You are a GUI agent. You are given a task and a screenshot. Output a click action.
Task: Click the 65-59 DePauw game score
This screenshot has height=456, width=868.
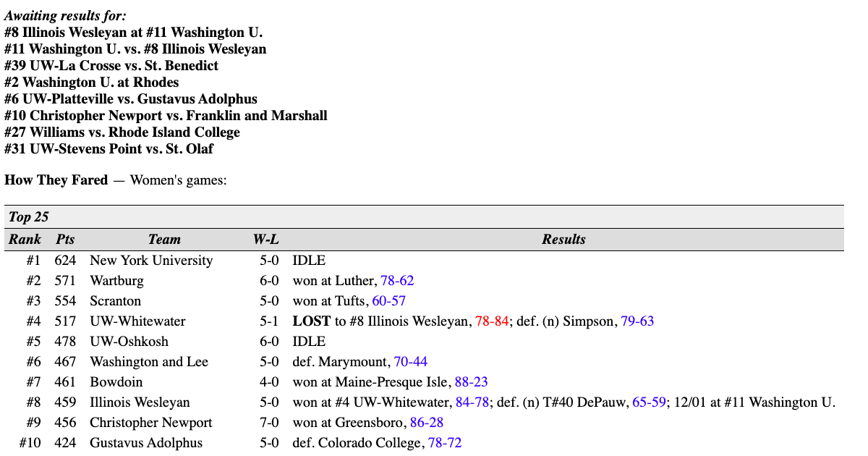[x=649, y=402]
